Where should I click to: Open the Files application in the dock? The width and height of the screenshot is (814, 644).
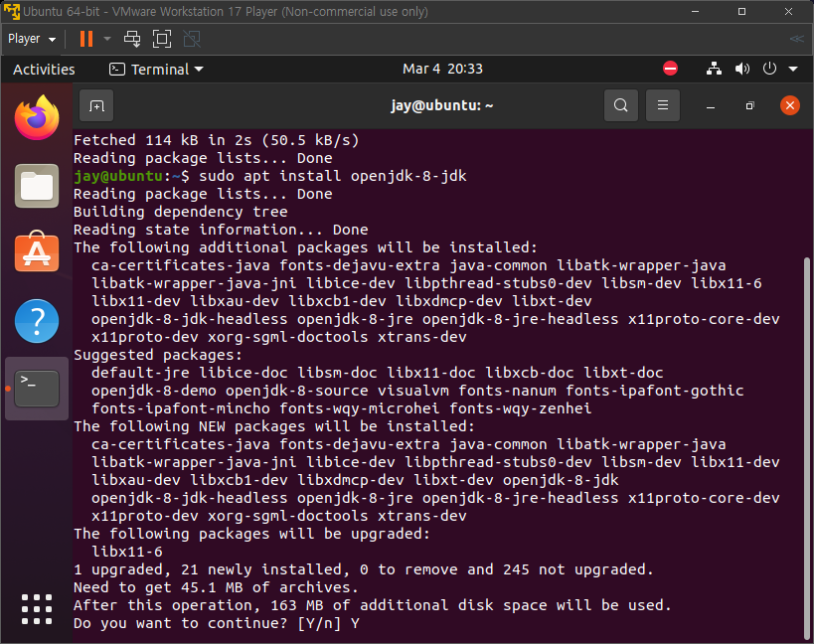pyautogui.click(x=36, y=185)
